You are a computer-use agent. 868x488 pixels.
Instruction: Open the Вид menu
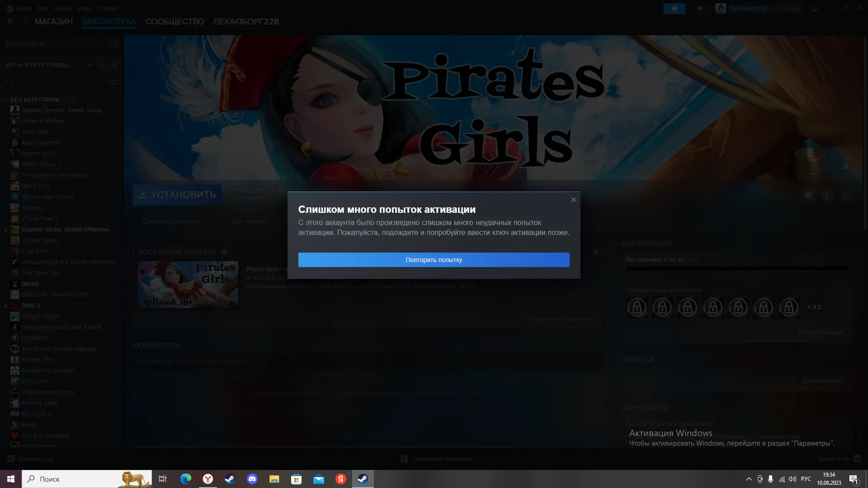click(x=43, y=8)
